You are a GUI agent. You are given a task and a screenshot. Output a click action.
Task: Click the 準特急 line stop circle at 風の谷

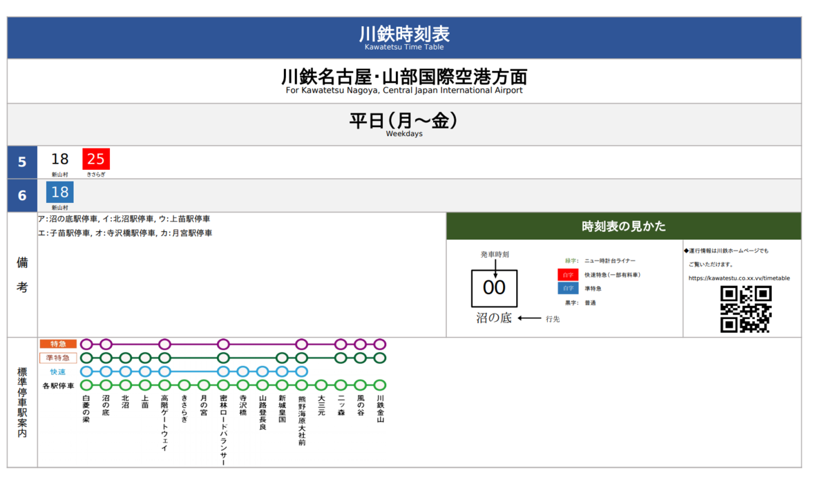361,358
